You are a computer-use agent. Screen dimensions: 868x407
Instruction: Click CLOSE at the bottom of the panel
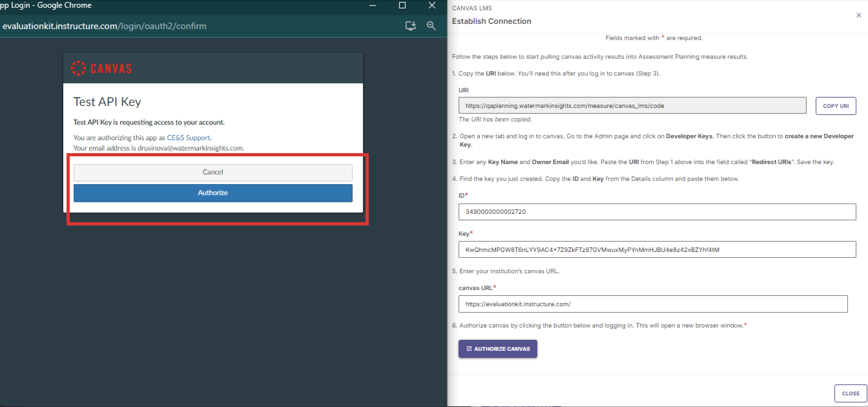851,393
